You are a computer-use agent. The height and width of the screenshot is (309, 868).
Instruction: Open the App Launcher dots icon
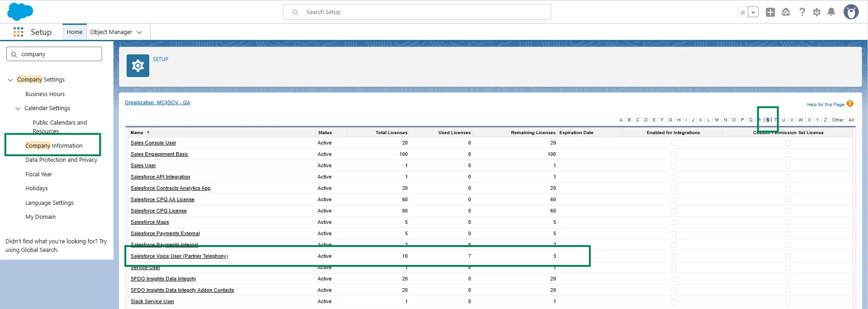18,32
